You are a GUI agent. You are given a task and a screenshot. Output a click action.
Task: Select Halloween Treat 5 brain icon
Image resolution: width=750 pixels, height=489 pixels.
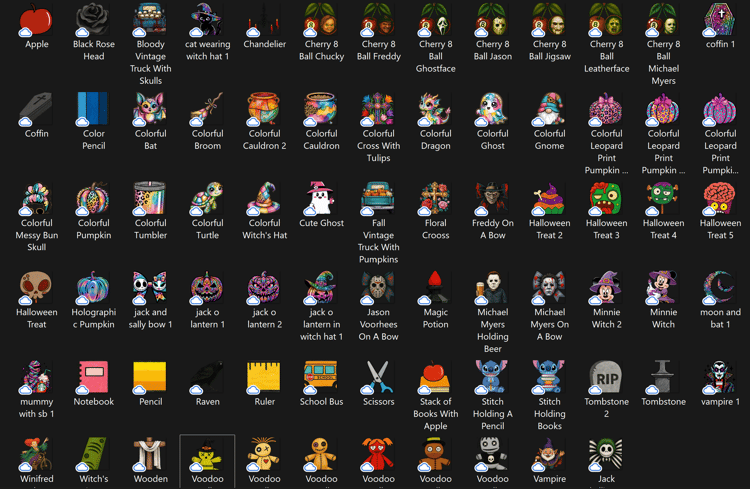coord(720,199)
